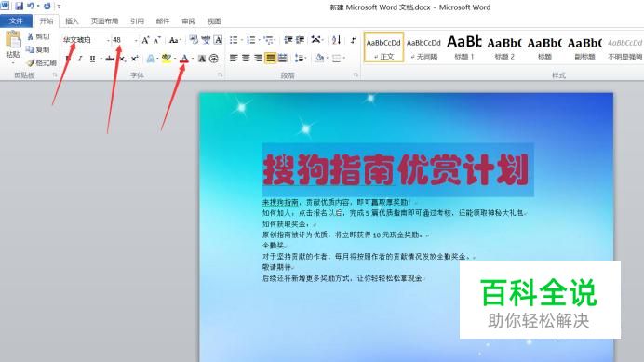The image size is (644, 362).
Task: Open the File (文件) tab
Action: click(x=16, y=21)
